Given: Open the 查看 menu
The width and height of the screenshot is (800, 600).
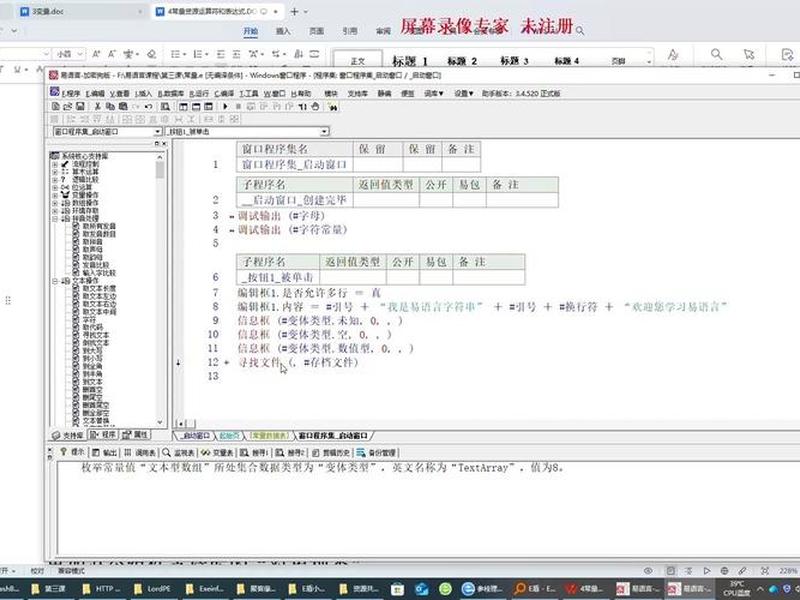Looking at the screenshot, I should [119, 93].
